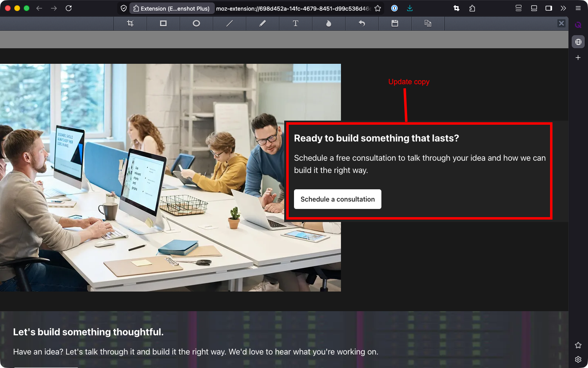Save the screenshot with the floppy disk icon

[395, 23]
